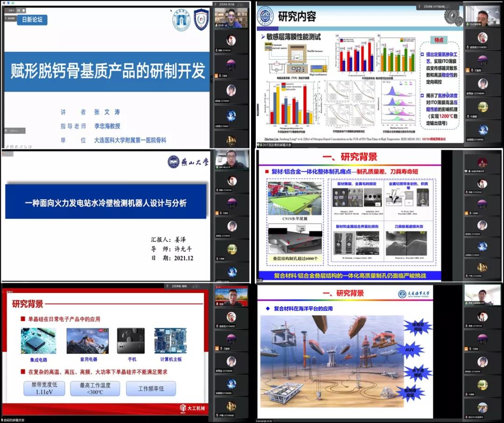Click the 深海空间站 starburst label
This screenshot has height=423, width=504.
coord(418,327)
